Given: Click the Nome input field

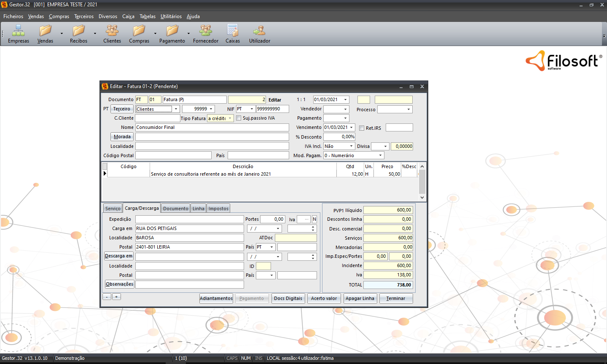Looking at the screenshot, I should 212,127.
